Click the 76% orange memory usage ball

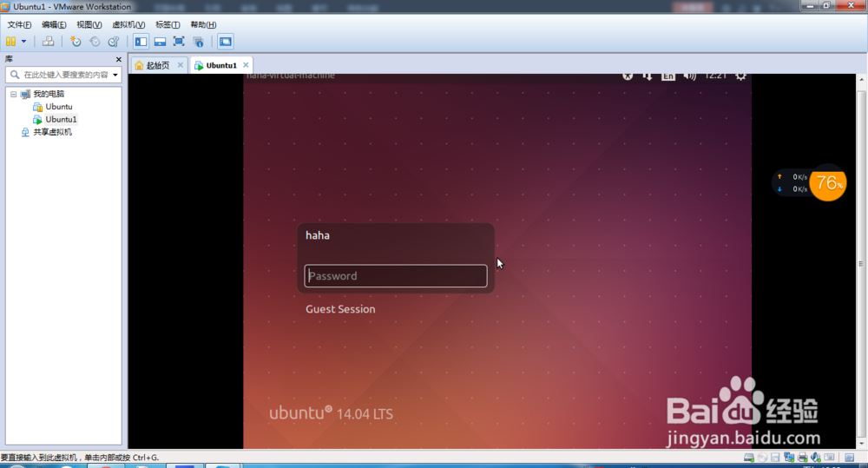click(x=828, y=182)
